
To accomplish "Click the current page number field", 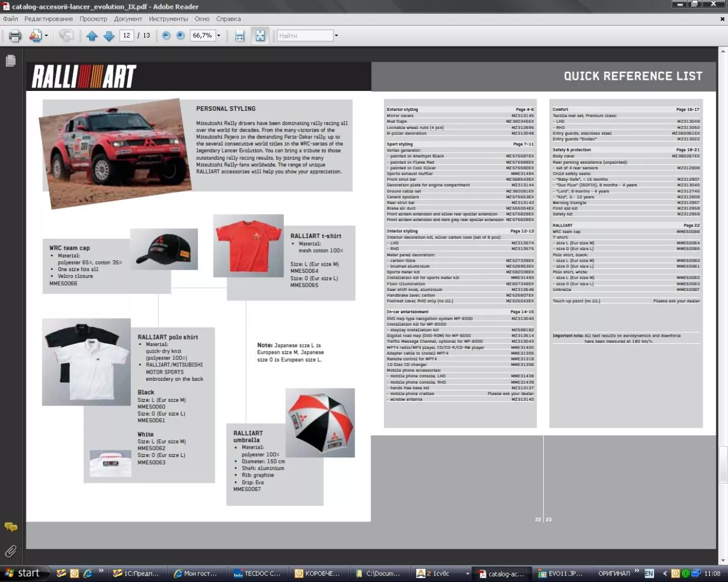I will (x=126, y=36).
